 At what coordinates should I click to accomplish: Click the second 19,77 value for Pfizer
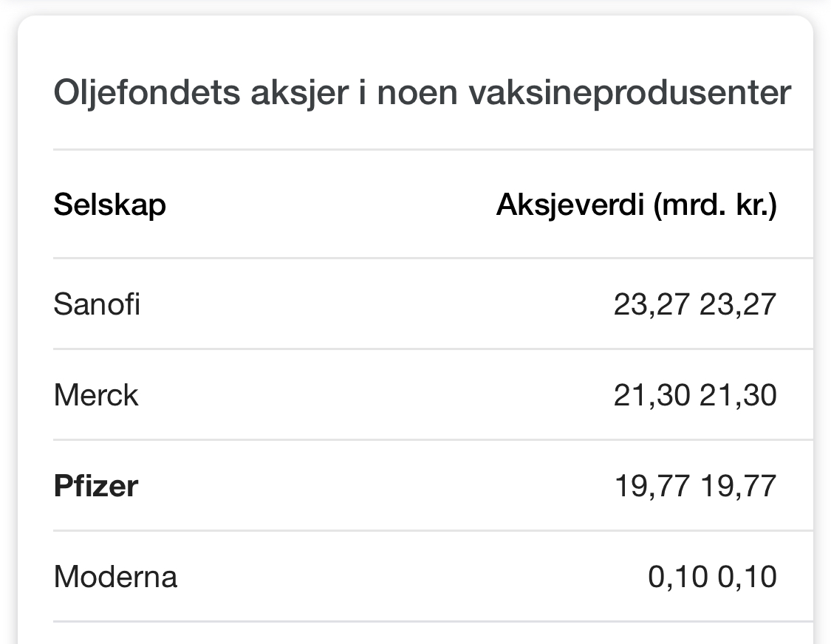point(738,486)
